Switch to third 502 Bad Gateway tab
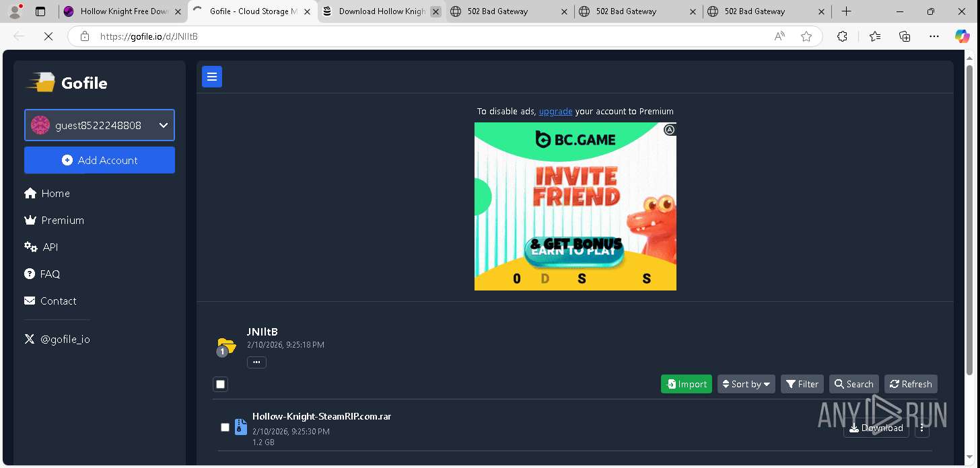This screenshot has height=468, width=980. pos(767,11)
